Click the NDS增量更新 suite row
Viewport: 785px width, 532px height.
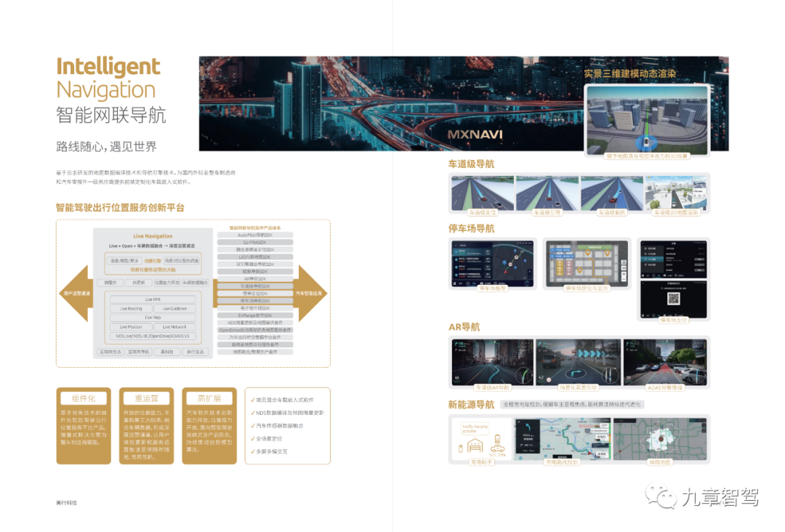pos(255,323)
